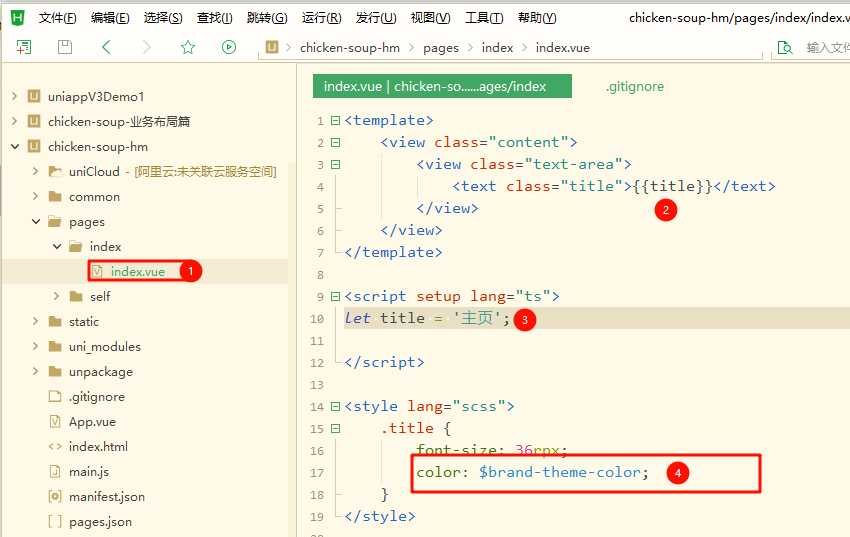Viewport: 850px width, 537px height.
Task: Fold the script block at line 9
Action: [x=336, y=296]
